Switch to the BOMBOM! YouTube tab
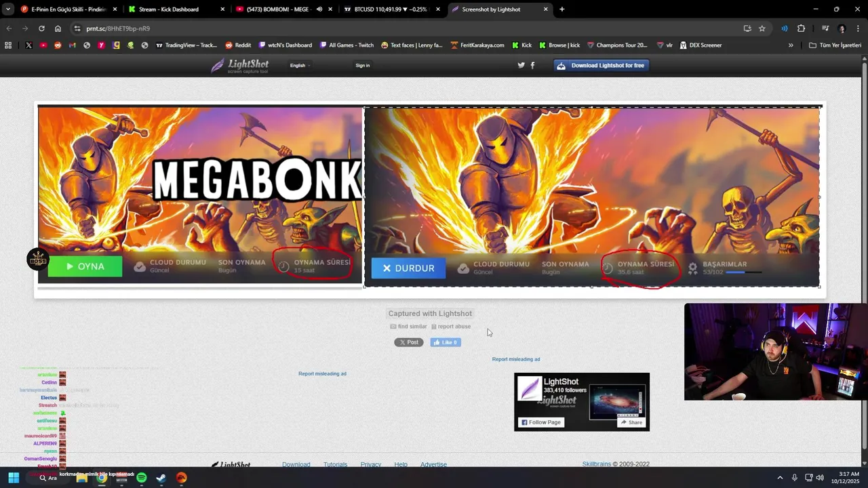Screen dimensions: 868x488 (x=283, y=9)
